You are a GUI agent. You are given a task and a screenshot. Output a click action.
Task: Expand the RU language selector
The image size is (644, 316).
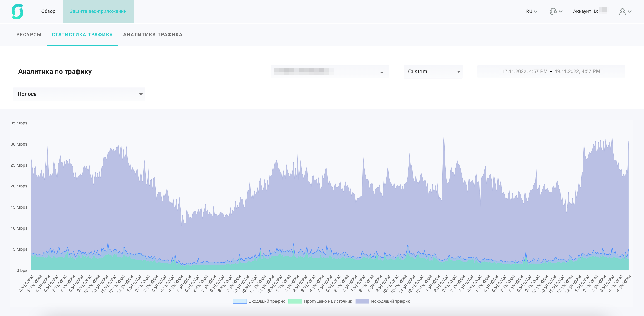(532, 12)
